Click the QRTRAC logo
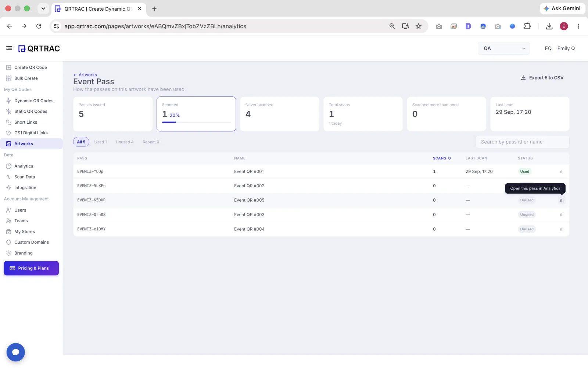The height and width of the screenshot is (368, 588). click(39, 49)
